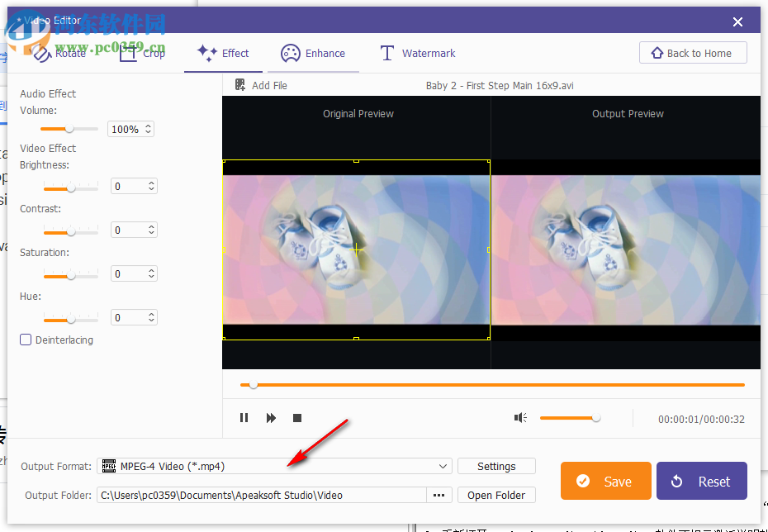Open the Crop tool
Screen dimensions: 768x532
[x=141, y=53]
